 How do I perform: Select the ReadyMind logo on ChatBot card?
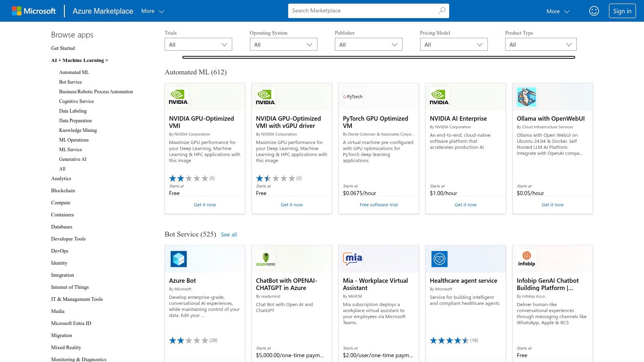tap(265, 259)
